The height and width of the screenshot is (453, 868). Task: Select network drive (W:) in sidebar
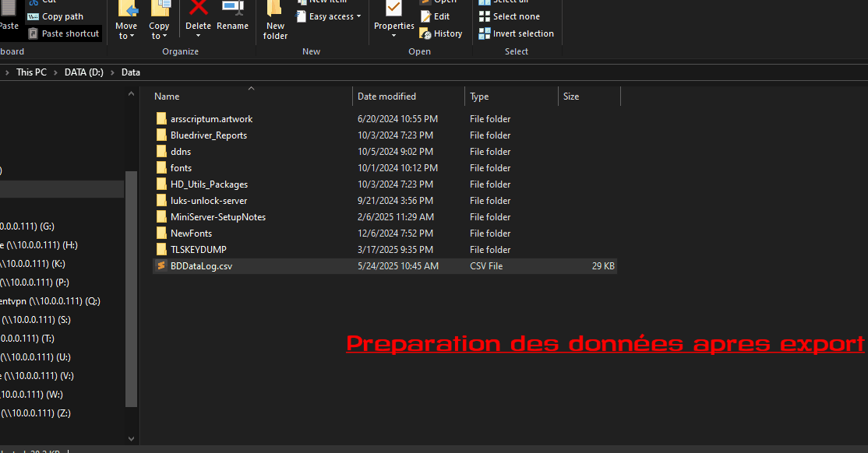[31, 395]
